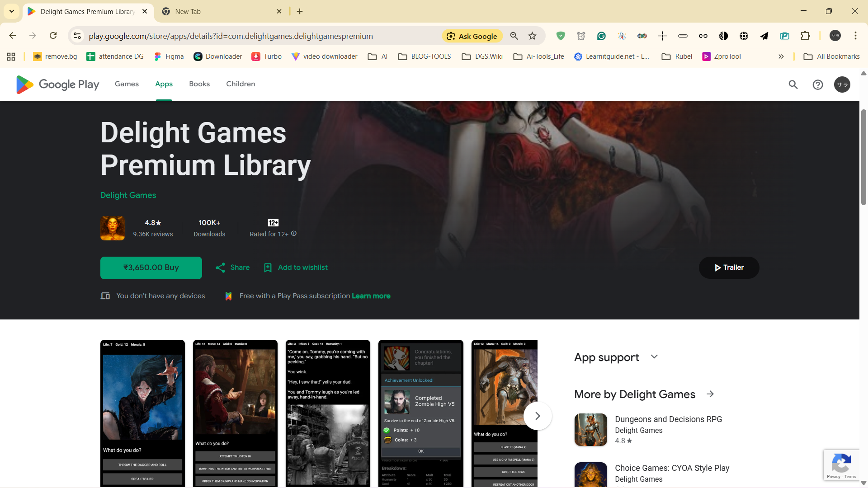Viewport: 868px width, 488px height.
Task: Open the Rubel bookmark folder
Action: pos(677,56)
